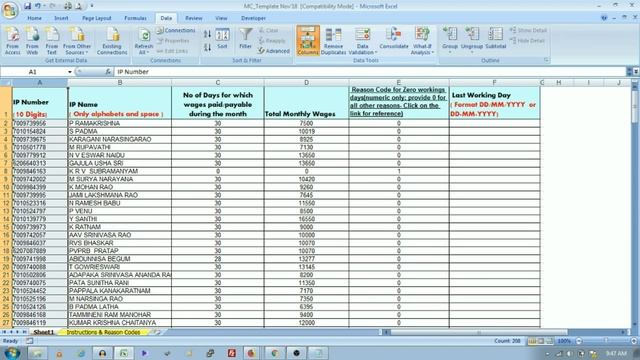
Task: Go to next sheet arrow
Action: (x=17, y=332)
